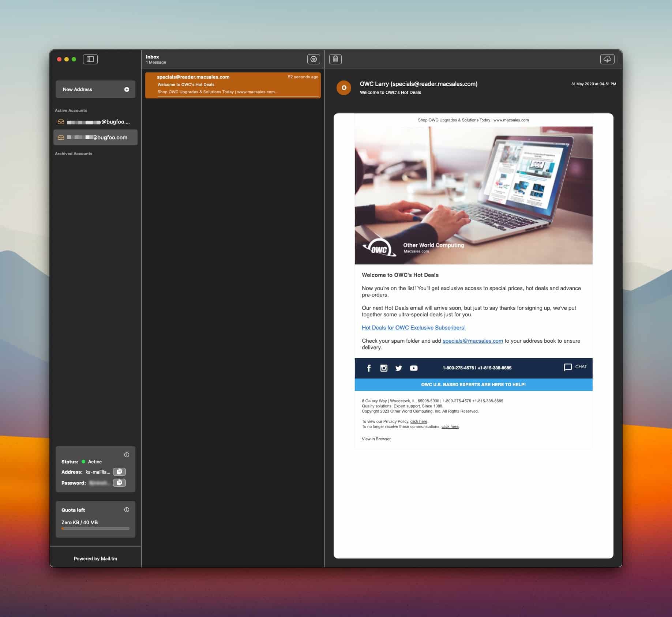The height and width of the screenshot is (617, 672).
Task: Click the specials@macsales.com email link
Action: (473, 341)
